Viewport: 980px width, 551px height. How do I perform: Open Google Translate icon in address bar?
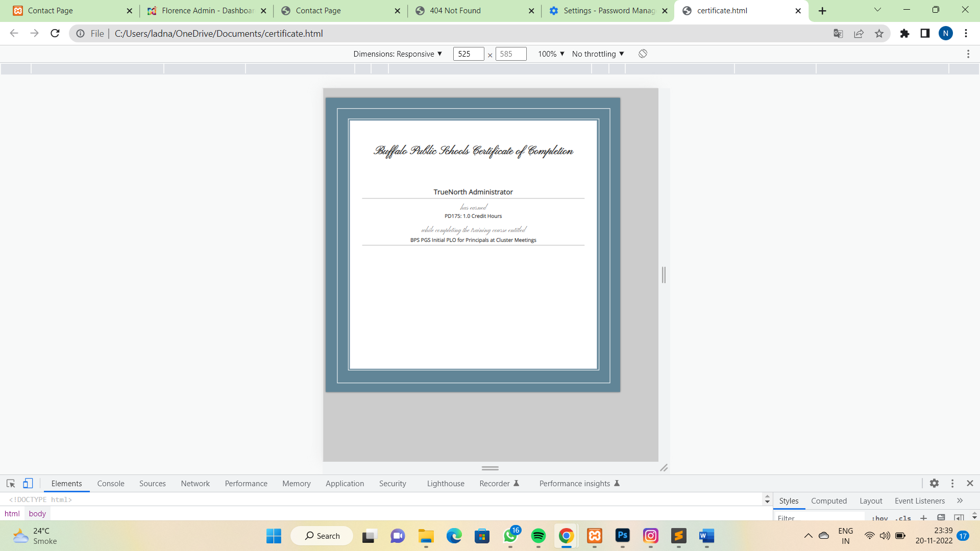point(838,34)
